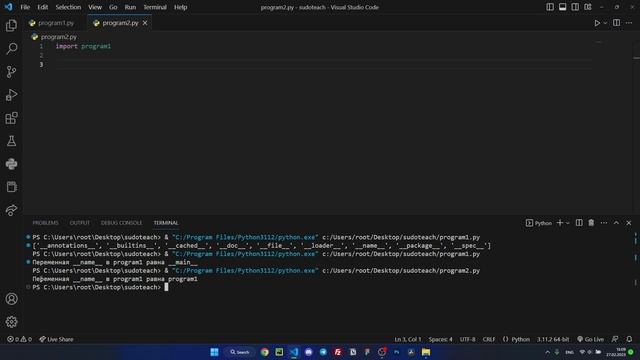The height and width of the screenshot is (360, 640).
Task: Open the View menu
Action: point(95,7)
